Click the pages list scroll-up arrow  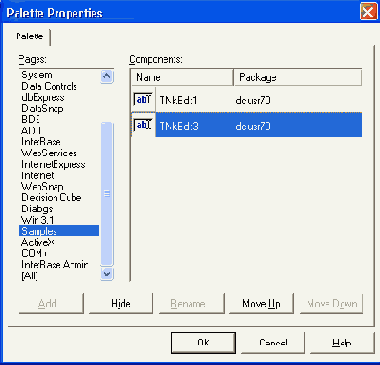(107, 76)
